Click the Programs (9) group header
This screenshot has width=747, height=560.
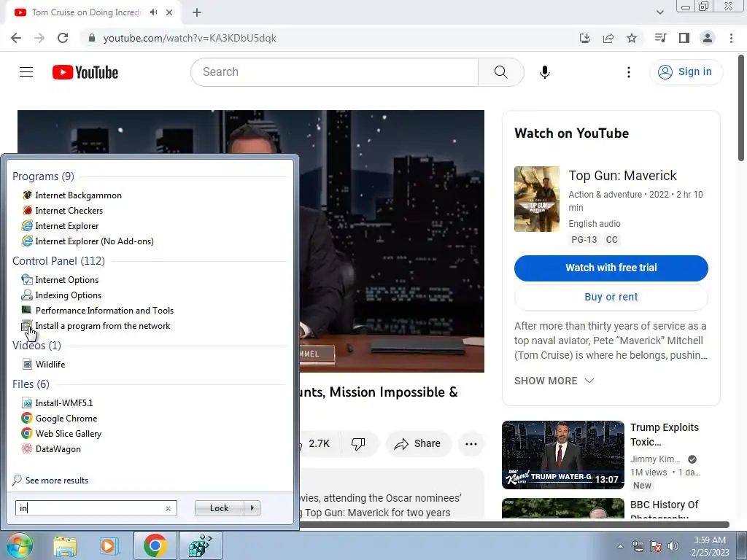click(43, 176)
